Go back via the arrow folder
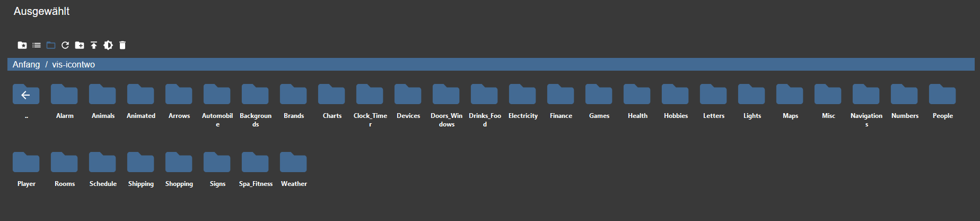Viewport: 980px width, 221px height. tap(26, 94)
